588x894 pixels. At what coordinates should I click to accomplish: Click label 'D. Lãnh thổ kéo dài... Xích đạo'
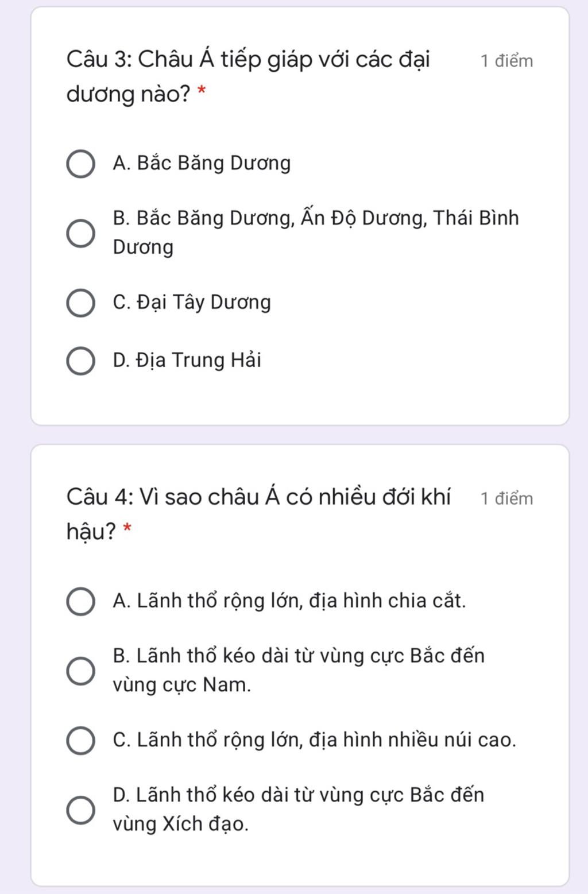coord(299,809)
